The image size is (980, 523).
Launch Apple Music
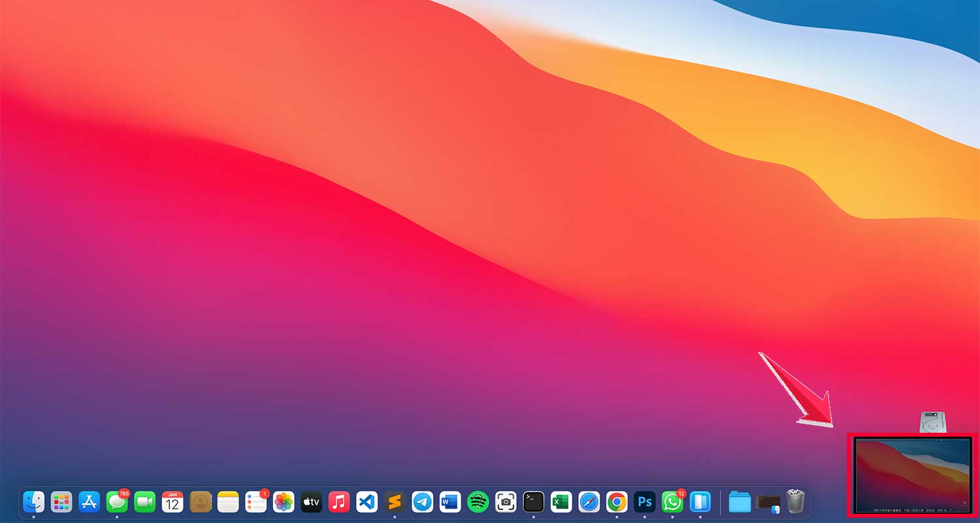[339, 501]
